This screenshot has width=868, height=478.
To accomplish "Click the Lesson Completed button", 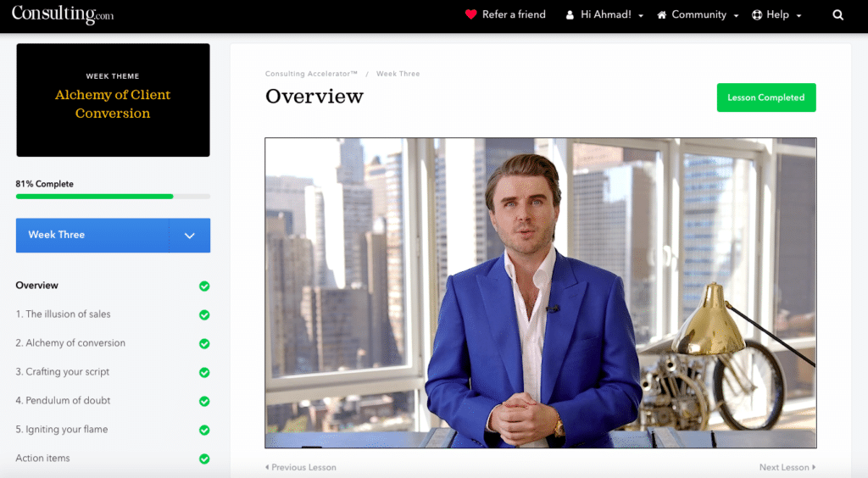I will tap(766, 97).
